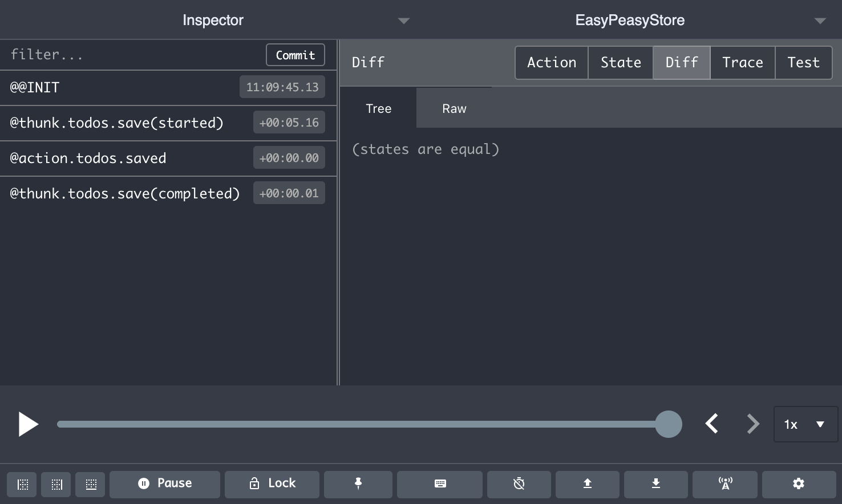
Task: Click the timeline slider handle
Action: click(x=669, y=424)
